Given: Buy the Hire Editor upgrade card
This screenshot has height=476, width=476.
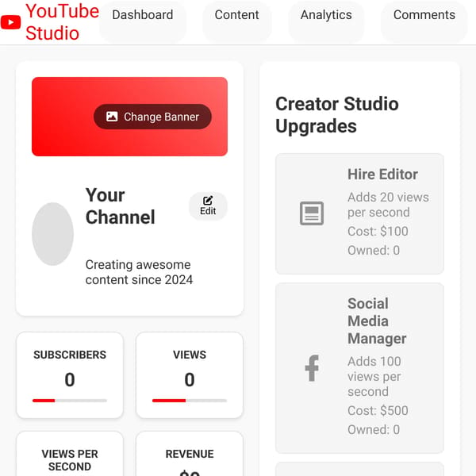Looking at the screenshot, I should [x=359, y=213].
